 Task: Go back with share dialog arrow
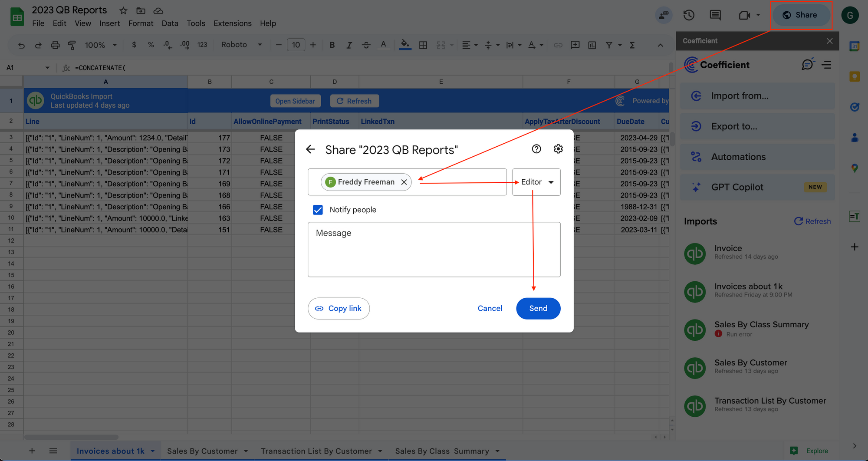click(310, 149)
